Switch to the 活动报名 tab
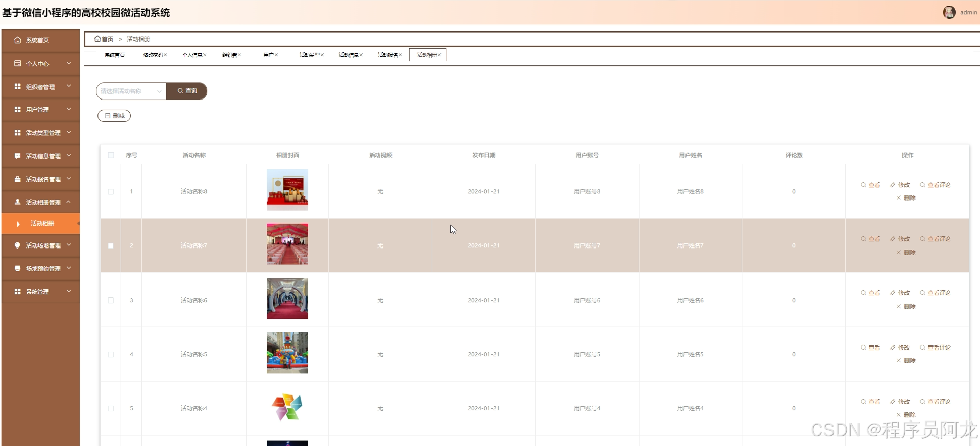 point(387,55)
